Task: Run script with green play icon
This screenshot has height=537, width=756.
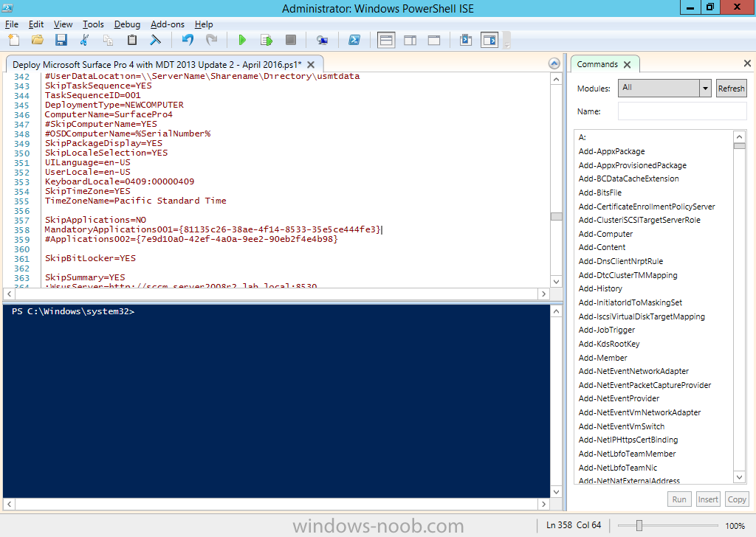Action: click(x=242, y=40)
